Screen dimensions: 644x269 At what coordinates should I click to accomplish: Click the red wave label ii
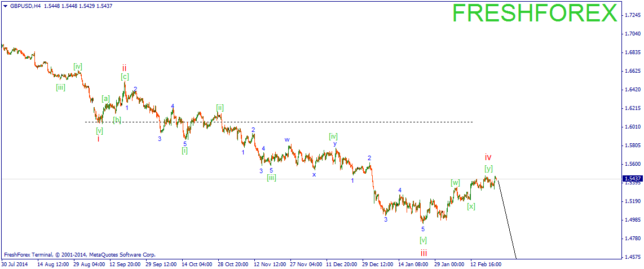point(125,68)
